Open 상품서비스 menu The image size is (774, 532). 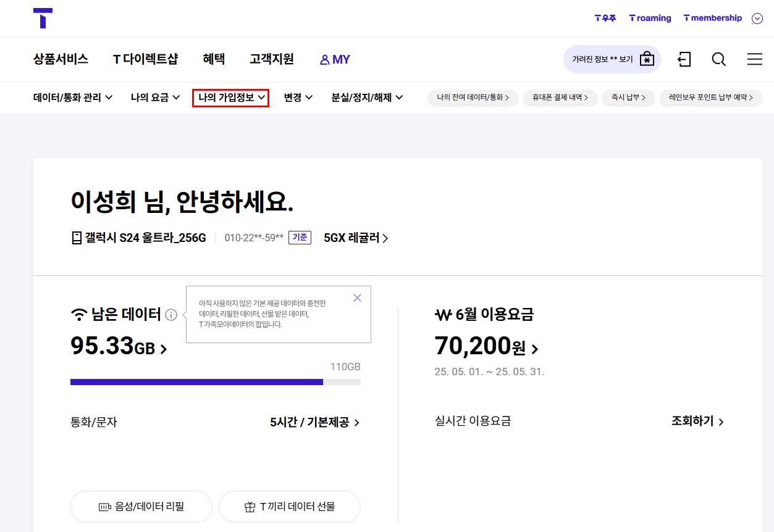pos(61,59)
